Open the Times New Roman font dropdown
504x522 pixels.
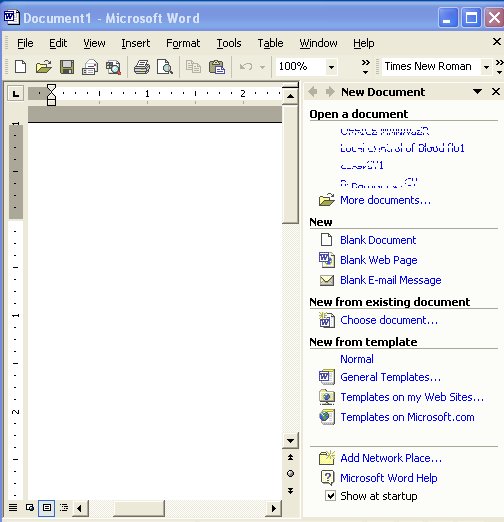[486, 67]
